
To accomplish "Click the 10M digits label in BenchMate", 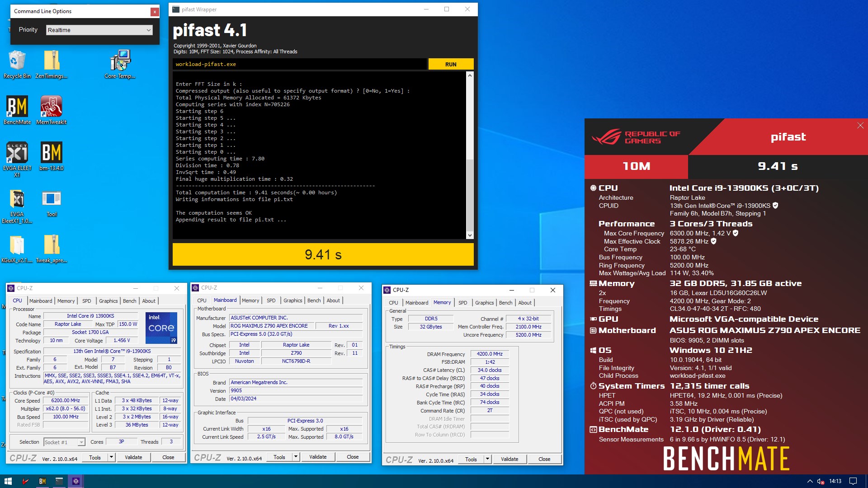I will pos(636,167).
